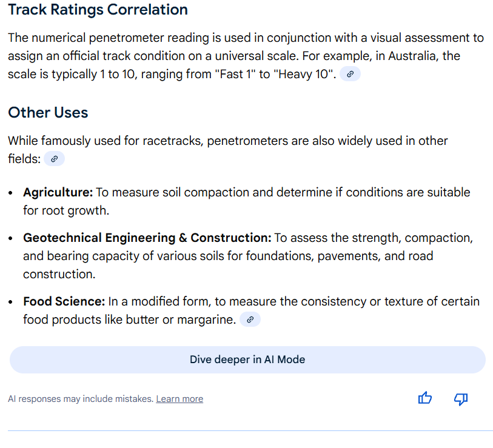Give the AI response a thumbs up
This screenshot has width=493, height=448.
point(425,398)
